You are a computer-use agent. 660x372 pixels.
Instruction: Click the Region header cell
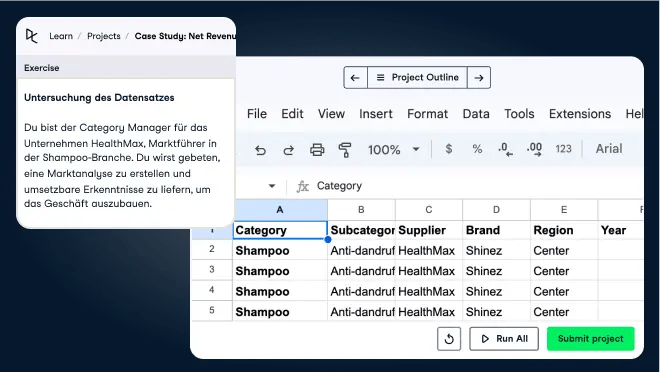564,230
